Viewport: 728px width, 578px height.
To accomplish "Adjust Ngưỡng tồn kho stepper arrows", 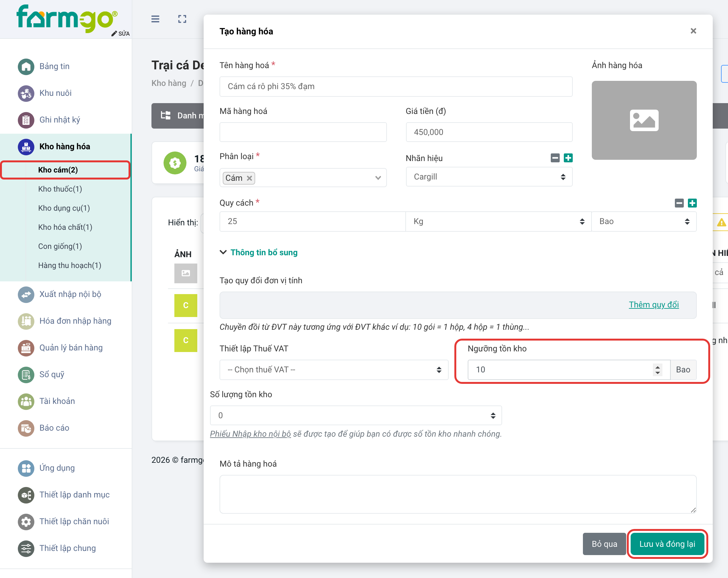I will [657, 370].
